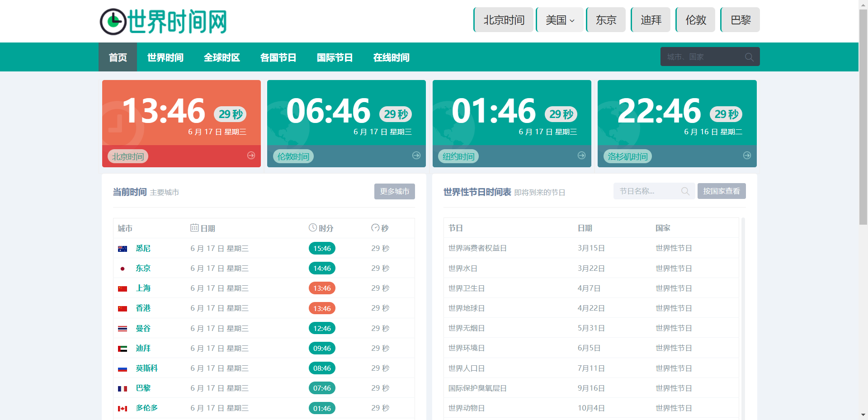Screen dimensions: 868x420
Task: Click the magnifier icon in the 节日名称 search box
Action: (x=685, y=191)
